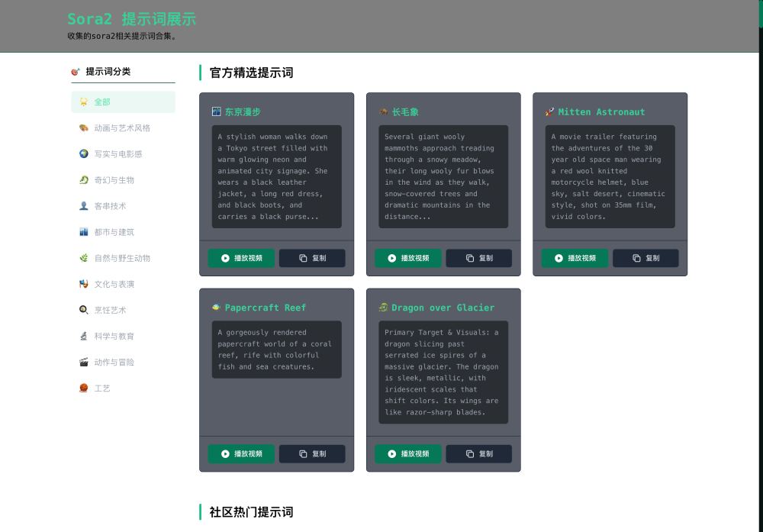Image resolution: width=763 pixels, height=532 pixels.
Task: Open the Sora2 提示词展示 header title
Action: pos(131,19)
